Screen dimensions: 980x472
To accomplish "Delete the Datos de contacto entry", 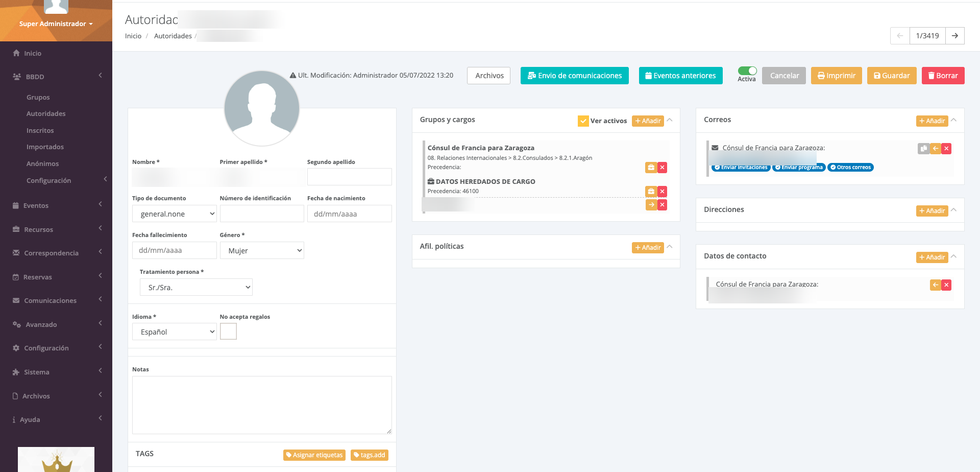I will (946, 285).
